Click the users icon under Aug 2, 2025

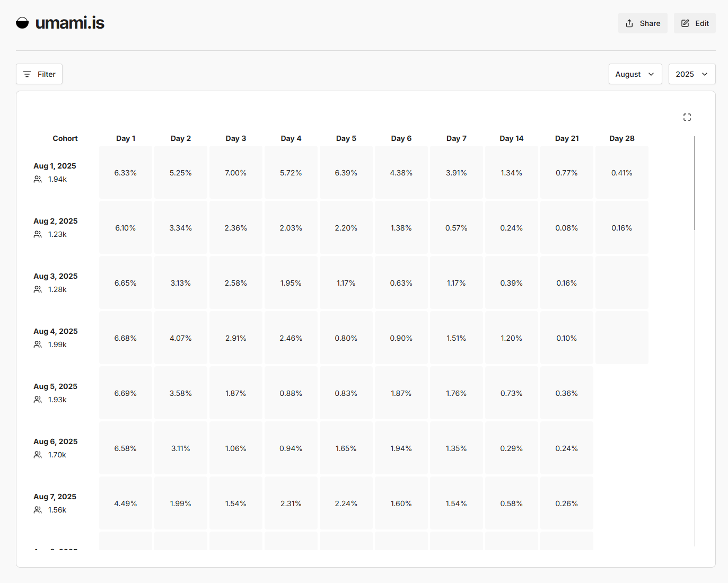[x=38, y=235]
